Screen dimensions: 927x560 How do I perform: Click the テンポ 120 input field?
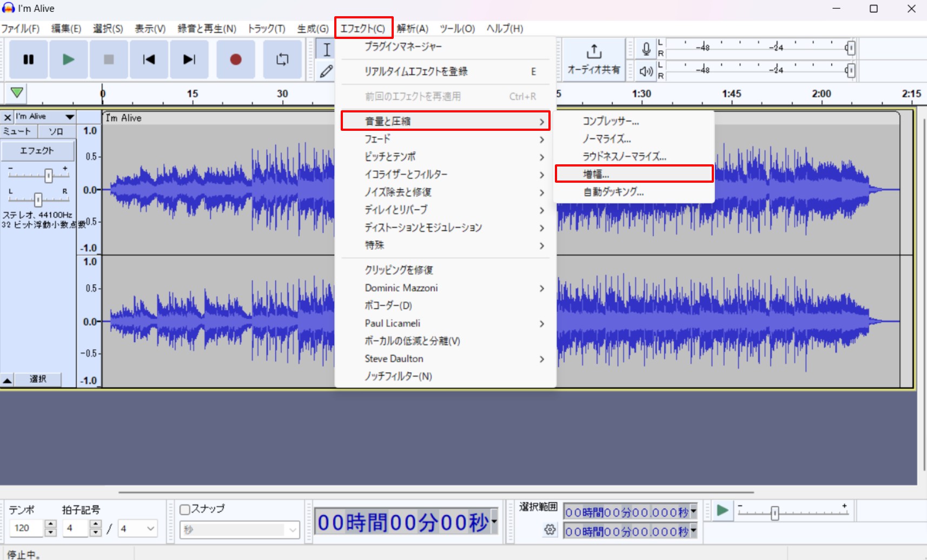(26, 528)
